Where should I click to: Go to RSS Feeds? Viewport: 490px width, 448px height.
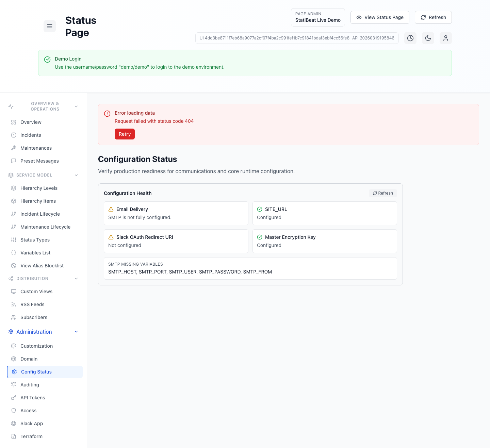32,304
